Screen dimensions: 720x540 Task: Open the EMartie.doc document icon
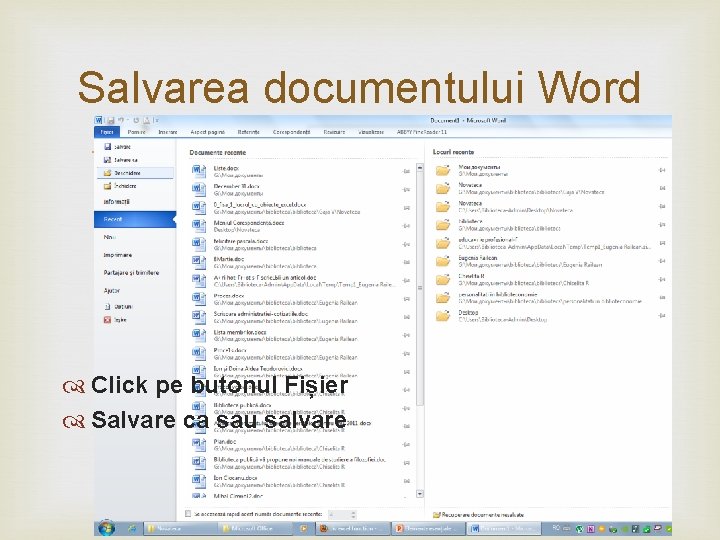pyautogui.click(x=199, y=262)
